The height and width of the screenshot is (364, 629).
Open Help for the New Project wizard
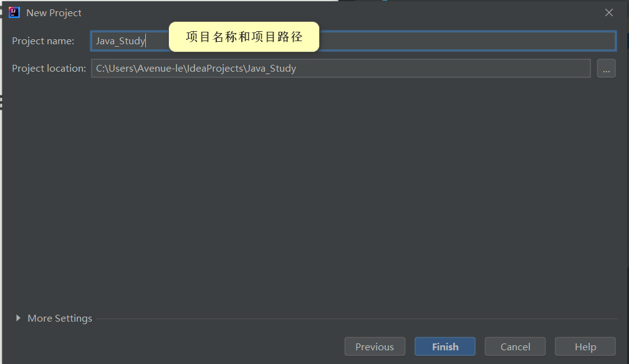585,347
